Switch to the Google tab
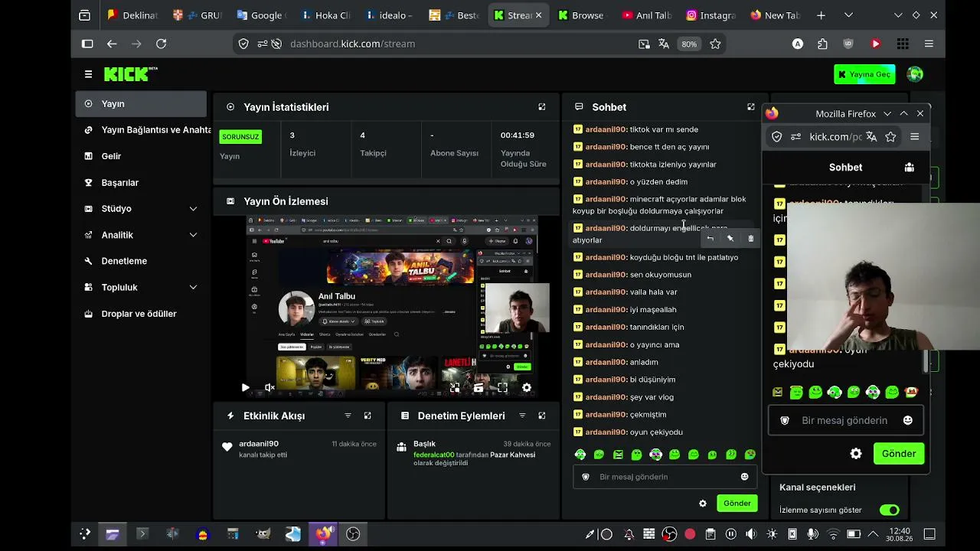 tap(262, 15)
